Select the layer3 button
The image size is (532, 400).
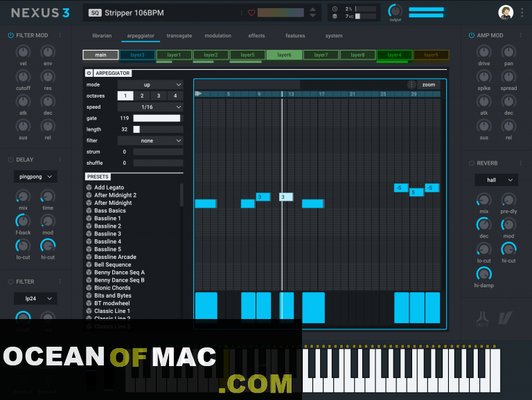pyautogui.click(x=137, y=55)
